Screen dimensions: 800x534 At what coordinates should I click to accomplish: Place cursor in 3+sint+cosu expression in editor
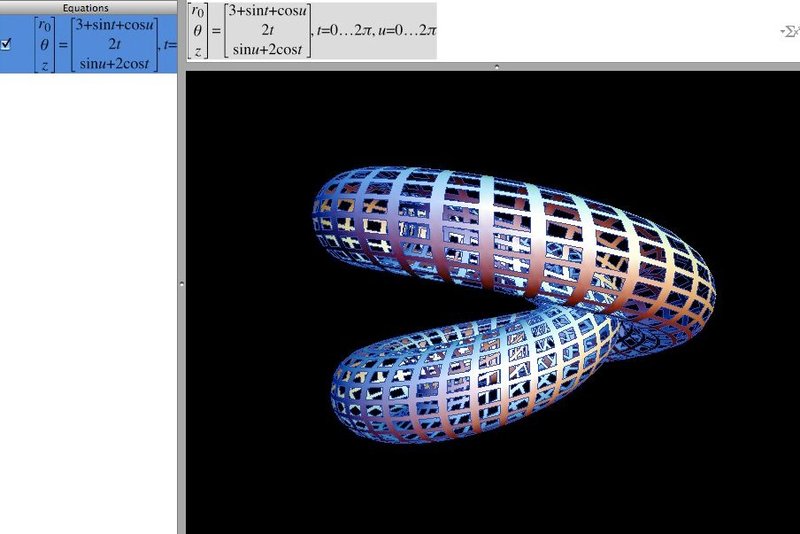pyautogui.click(x=266, y=13)
